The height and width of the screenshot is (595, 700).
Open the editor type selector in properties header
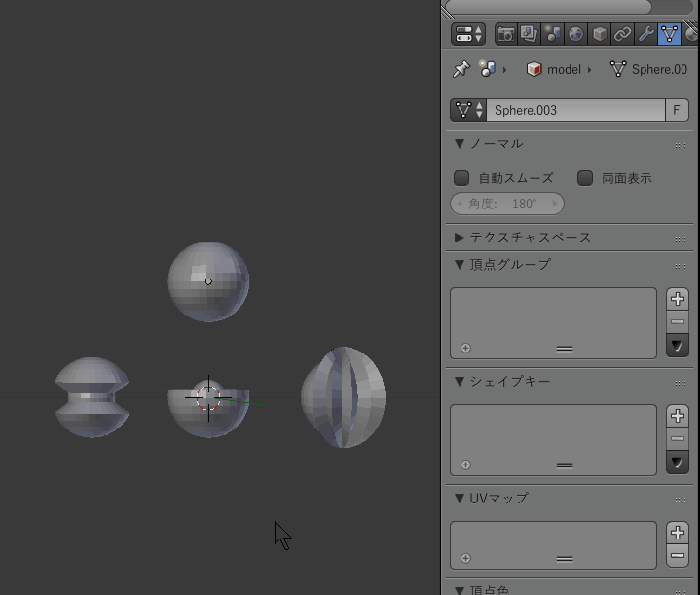pos(468,34)
